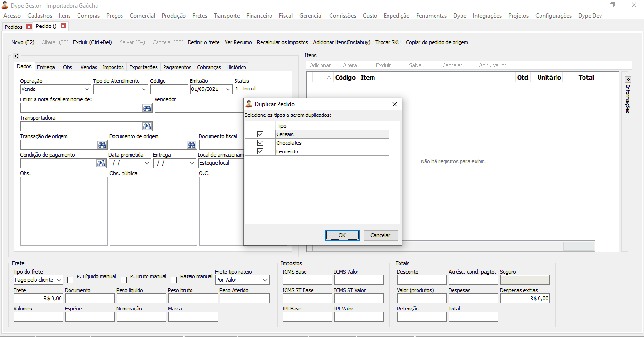Open the Financeiro menu

click(x=259, y=16)
